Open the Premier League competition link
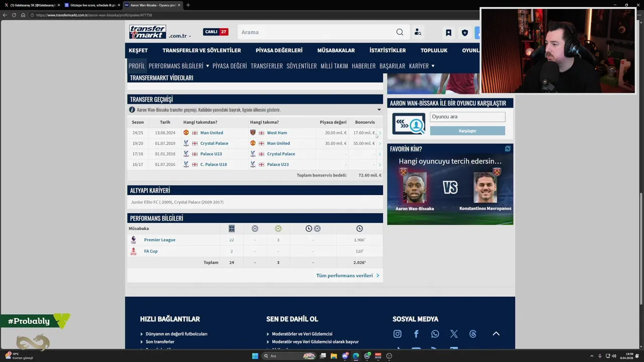644x362 pixels. click(x=159, y=240)
